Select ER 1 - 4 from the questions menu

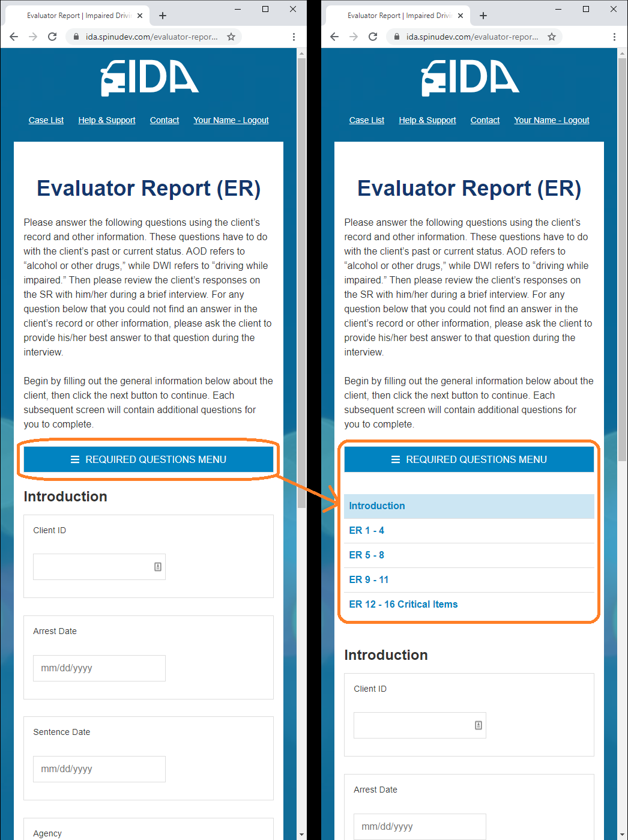(x=367, y=531)
